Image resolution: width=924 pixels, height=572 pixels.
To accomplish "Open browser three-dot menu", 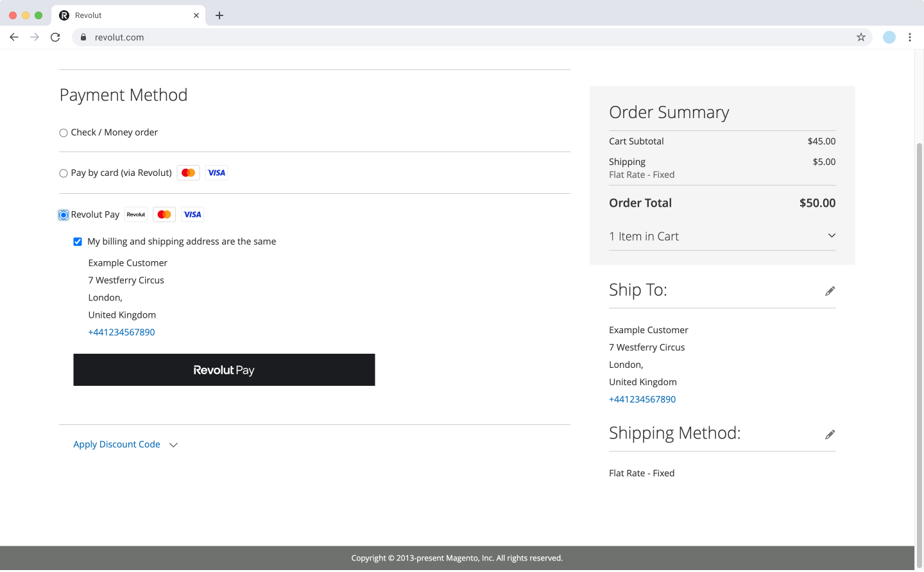I will [910, 37].
